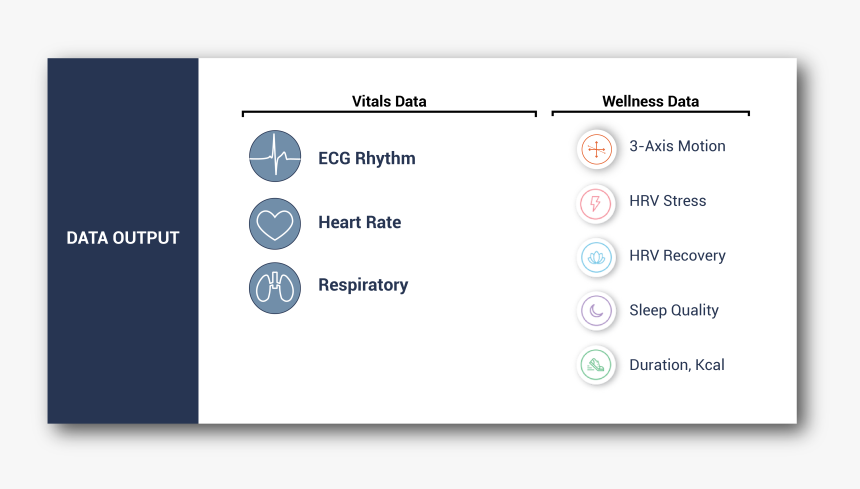Click the HRV Recovery text
This screenshot has height=489, width=860.
(677, 256)
